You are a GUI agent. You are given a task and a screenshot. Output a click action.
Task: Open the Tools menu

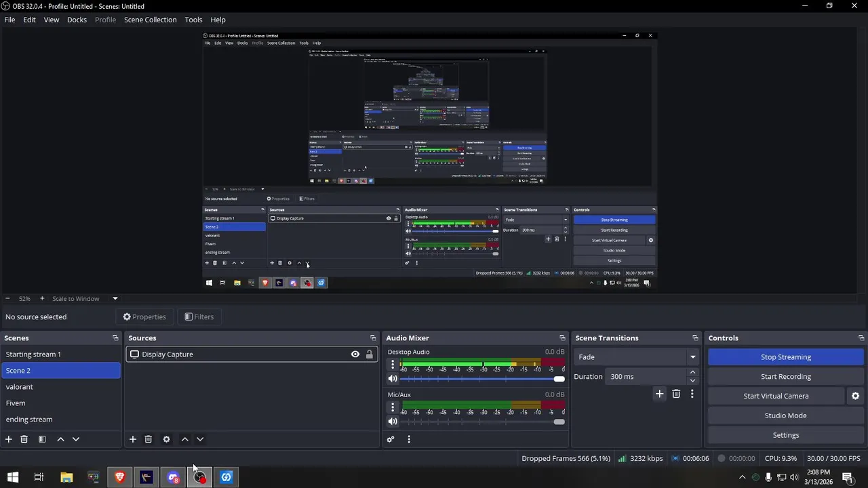pyautogui.click(x=193, y=20)
